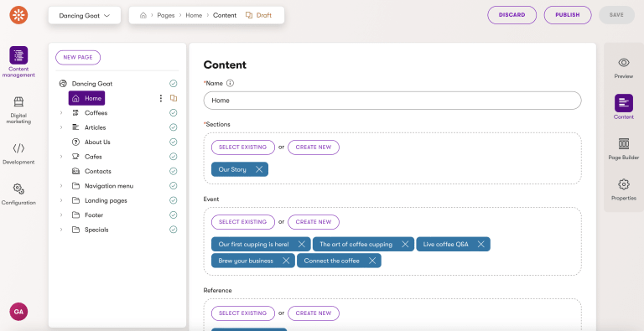Screen dimensions: 644x331
Task: Click the Publish button
Action: tap(568, 15)
